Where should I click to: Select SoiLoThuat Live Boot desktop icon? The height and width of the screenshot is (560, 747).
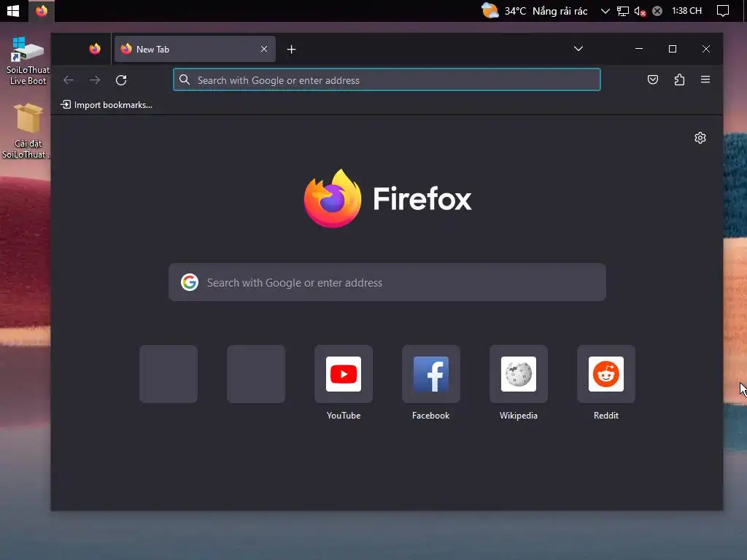pyautogui.click(x=28, y=61)
